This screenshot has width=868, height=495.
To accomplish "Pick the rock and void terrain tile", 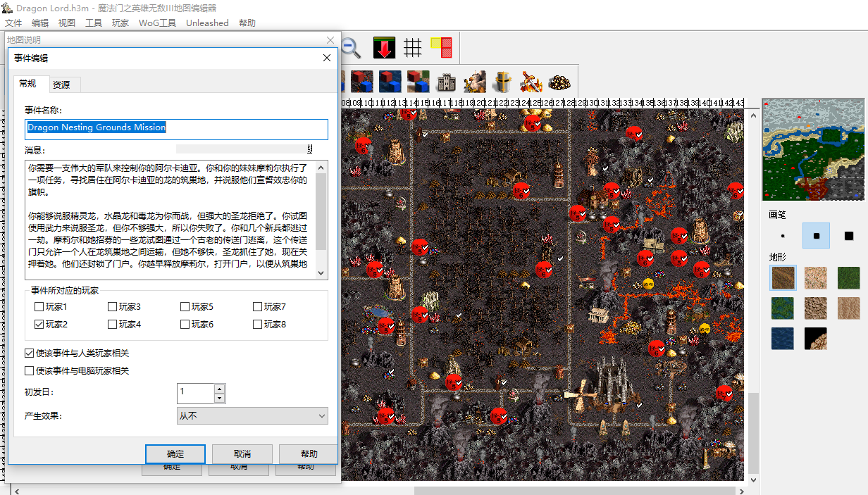I will (816, 339).
